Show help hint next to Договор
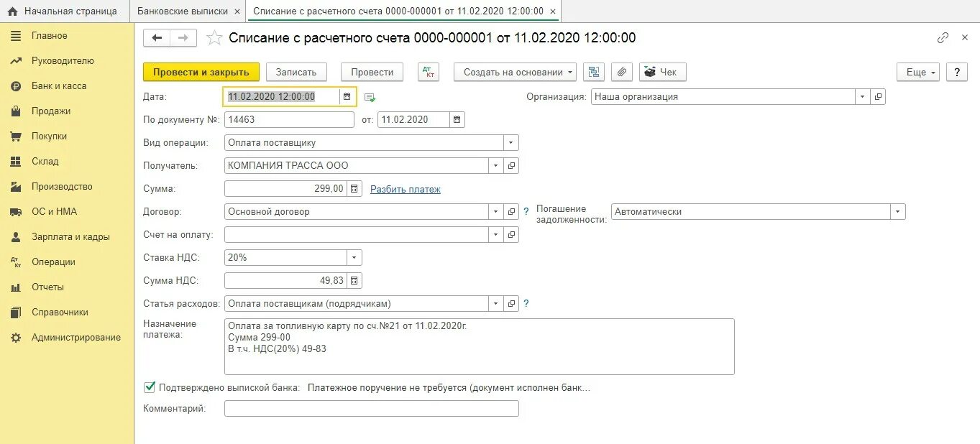 526,211
